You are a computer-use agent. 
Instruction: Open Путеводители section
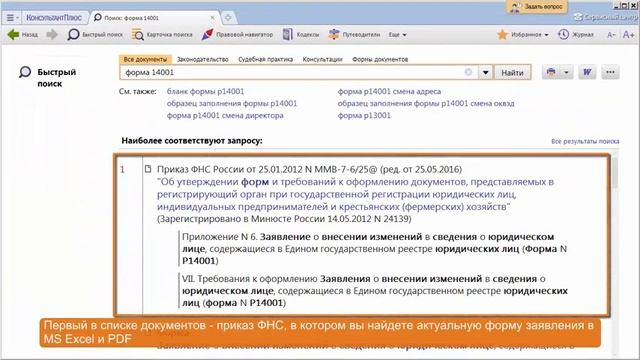tap(354, 35)
